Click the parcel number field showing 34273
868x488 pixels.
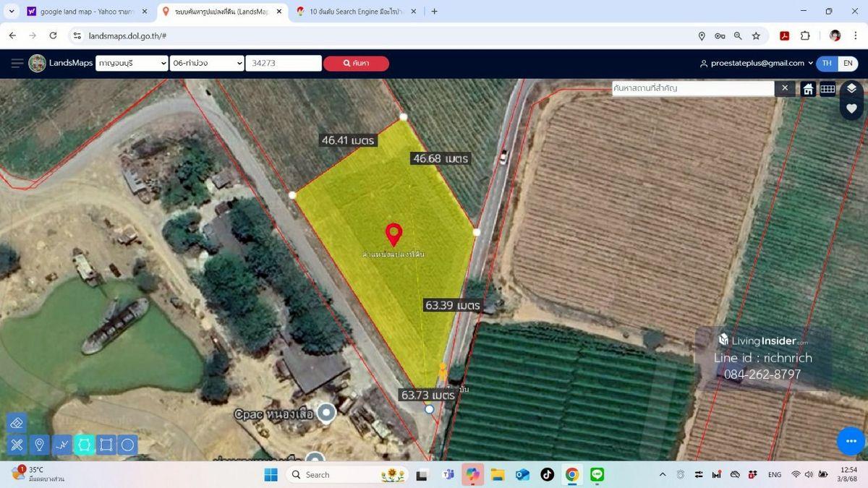pyautogui.click(x=283, y=64)
